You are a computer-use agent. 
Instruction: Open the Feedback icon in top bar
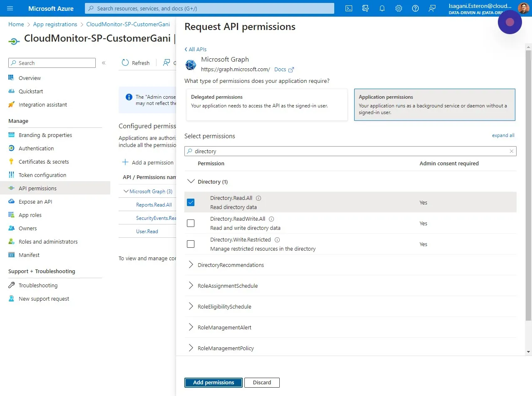click(x=432, y=8)
